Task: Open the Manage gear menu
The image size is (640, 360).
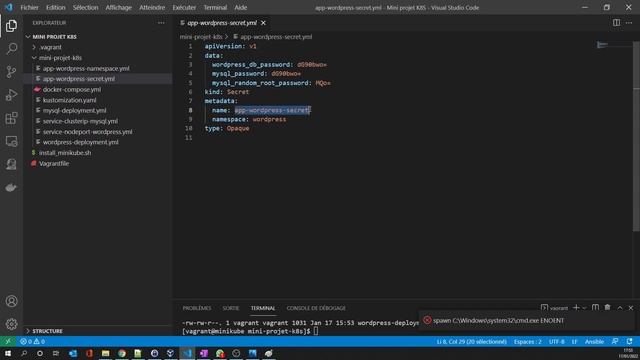Action: click(11, 324)
